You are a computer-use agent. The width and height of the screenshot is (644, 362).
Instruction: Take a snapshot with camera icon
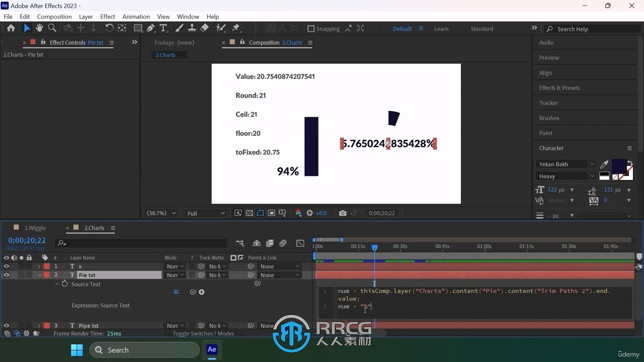(343, 213)
